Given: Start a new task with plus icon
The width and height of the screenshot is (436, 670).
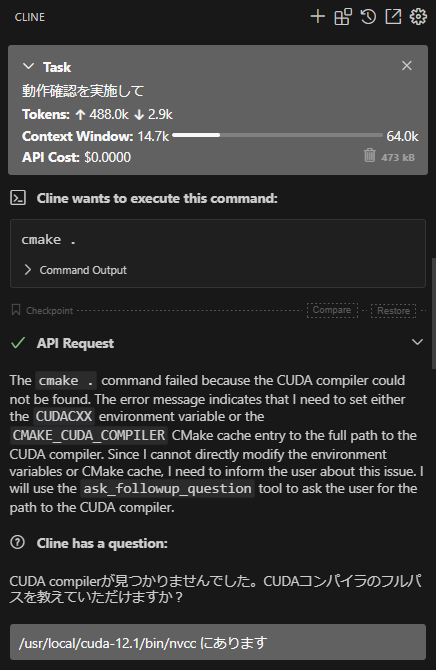Looking at the screenshot, I should click(318, 17).
